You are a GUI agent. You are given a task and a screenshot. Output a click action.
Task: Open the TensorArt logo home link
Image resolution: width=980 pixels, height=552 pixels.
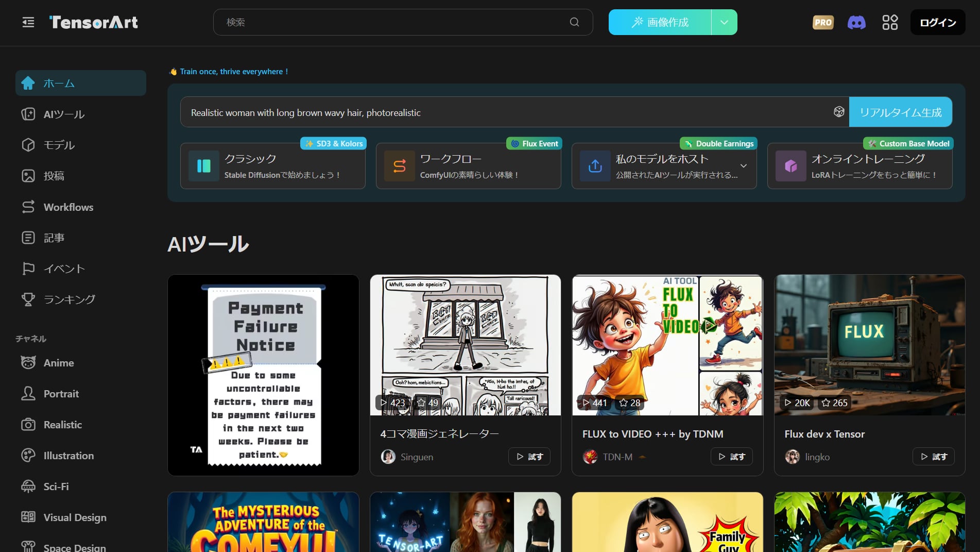(94, 22)
